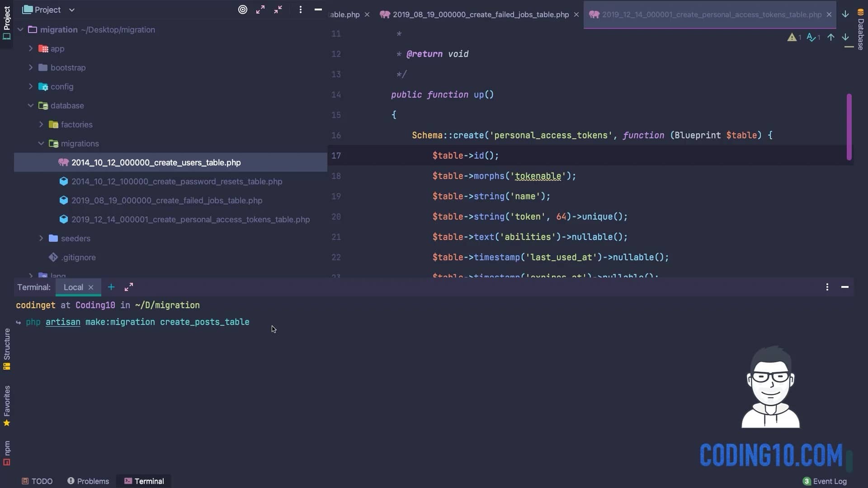The width and height of the screenshot is (868, 488).
Task: Close the Local terminal session
Action: [x=91, y=287]
